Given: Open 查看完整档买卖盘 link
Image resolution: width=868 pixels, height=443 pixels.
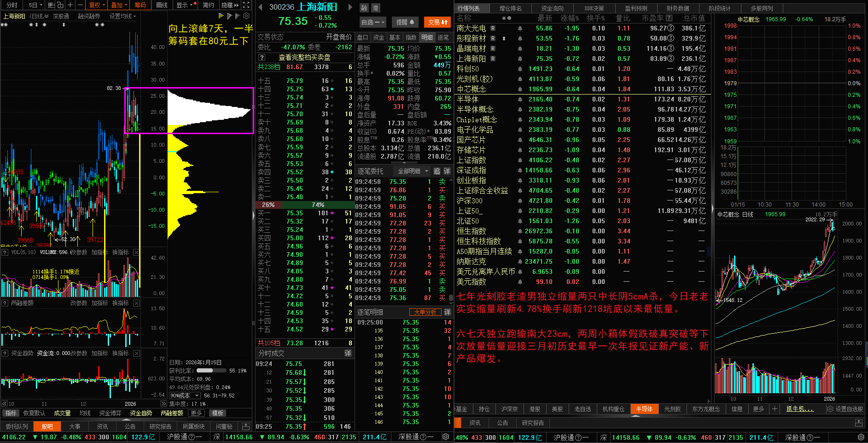Looking at the screenshot, I should (304, 57).
